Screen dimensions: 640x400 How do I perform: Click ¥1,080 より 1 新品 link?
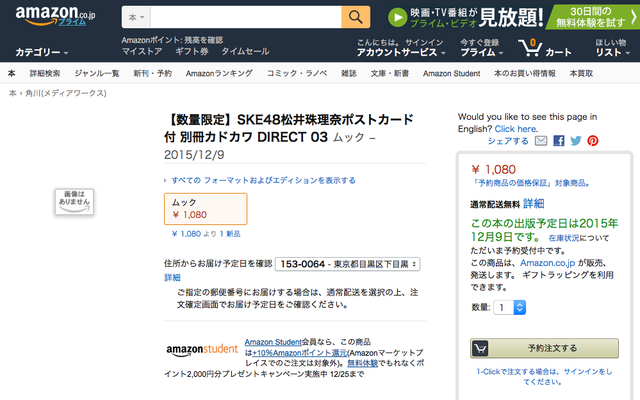[206, 234]
